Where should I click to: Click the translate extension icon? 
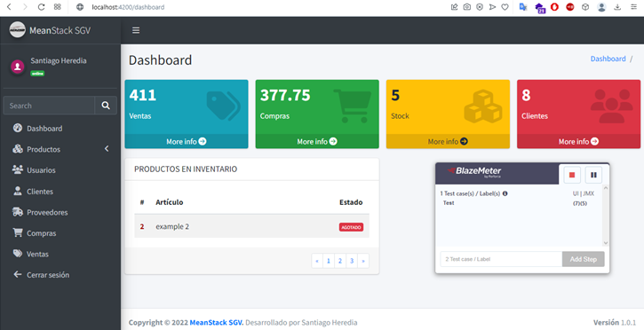pos(523,7)
